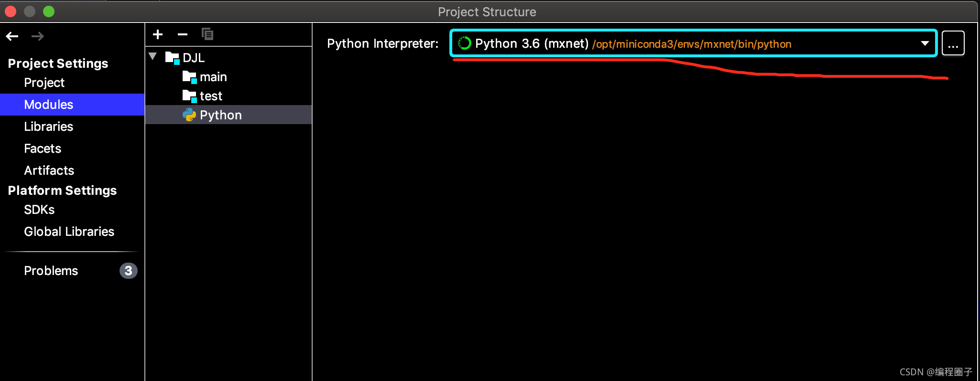
Task: Collapse the DJL tree node
Action: (153, 56)
